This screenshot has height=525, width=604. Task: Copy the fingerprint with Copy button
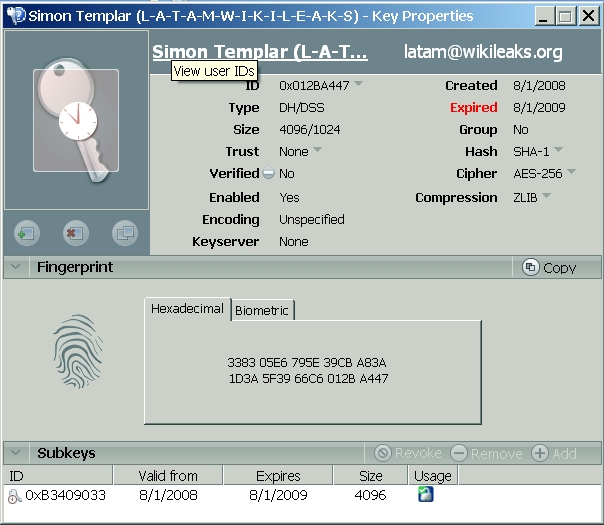pos(549,267)
